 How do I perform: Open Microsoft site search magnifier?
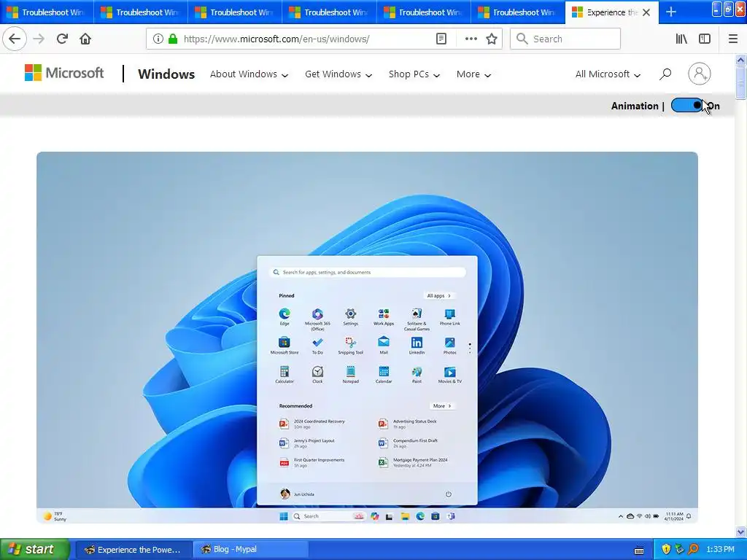(665, 74)
